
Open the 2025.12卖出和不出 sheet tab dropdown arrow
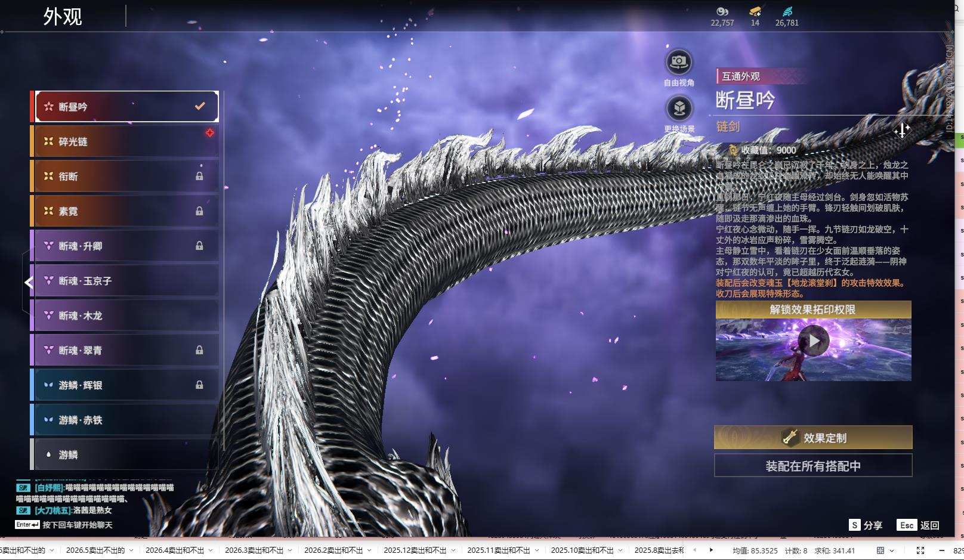[x=453, y=550]
